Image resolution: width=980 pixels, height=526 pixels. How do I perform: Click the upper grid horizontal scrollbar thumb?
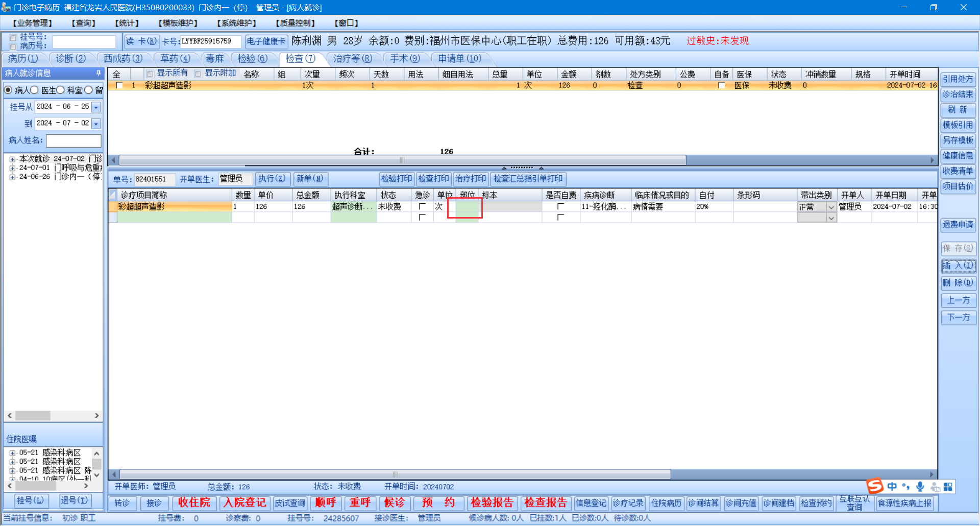click(x=402, y=160)
